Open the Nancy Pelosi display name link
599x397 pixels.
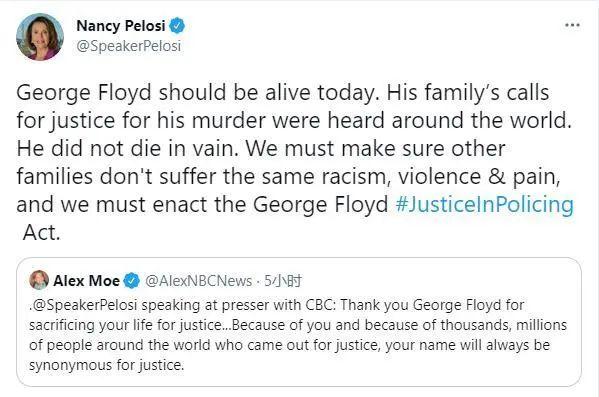[x=121, y=26]
